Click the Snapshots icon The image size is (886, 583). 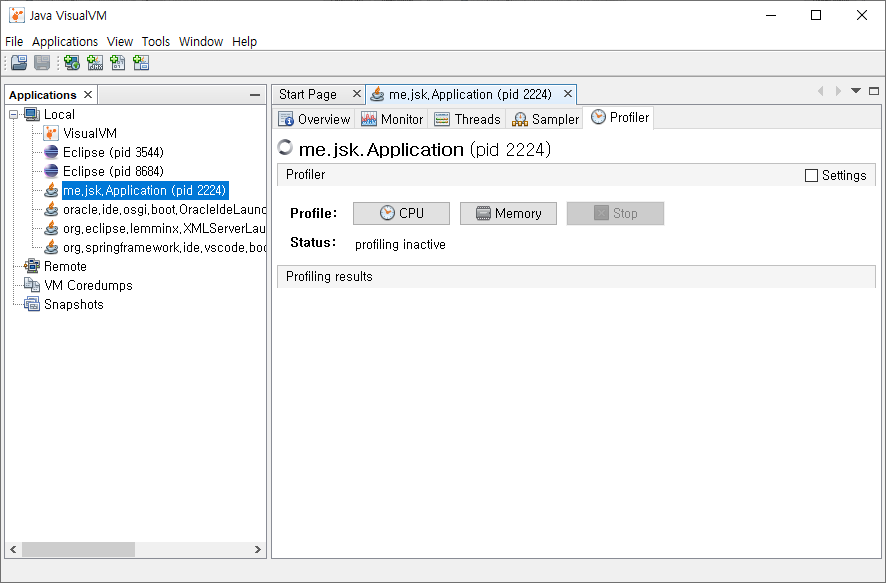point(32,304)
